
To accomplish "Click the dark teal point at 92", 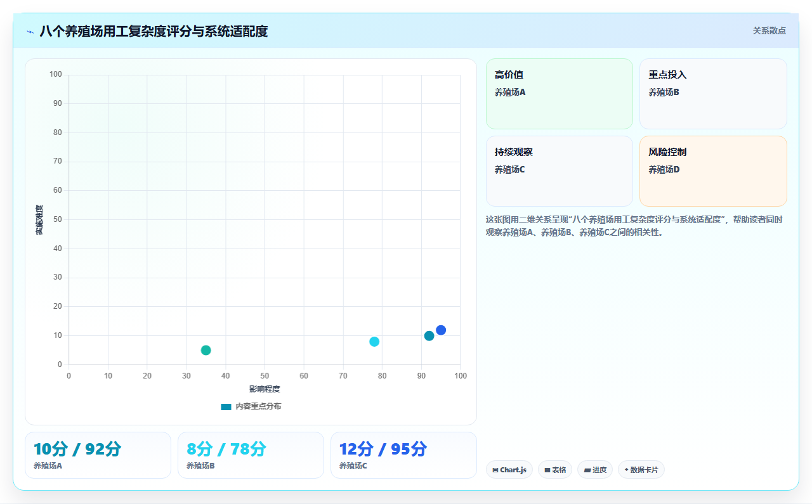I will (429, 336).
